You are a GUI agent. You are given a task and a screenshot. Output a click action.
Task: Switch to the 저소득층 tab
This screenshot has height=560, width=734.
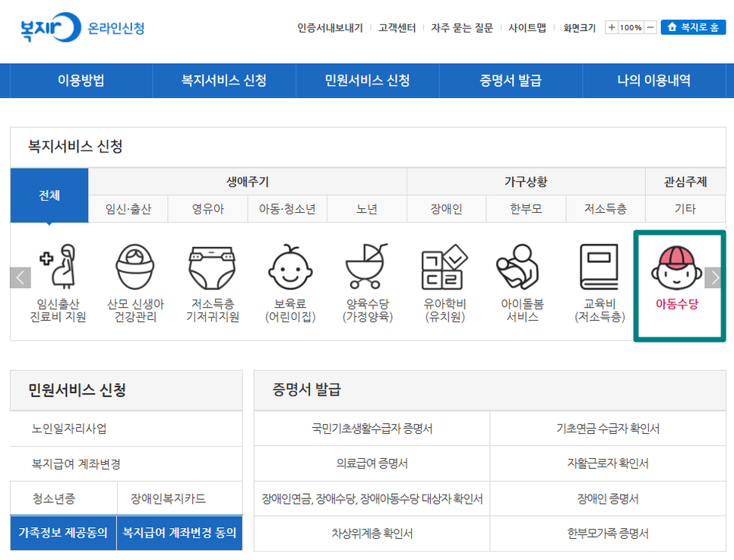pos(606,209)
